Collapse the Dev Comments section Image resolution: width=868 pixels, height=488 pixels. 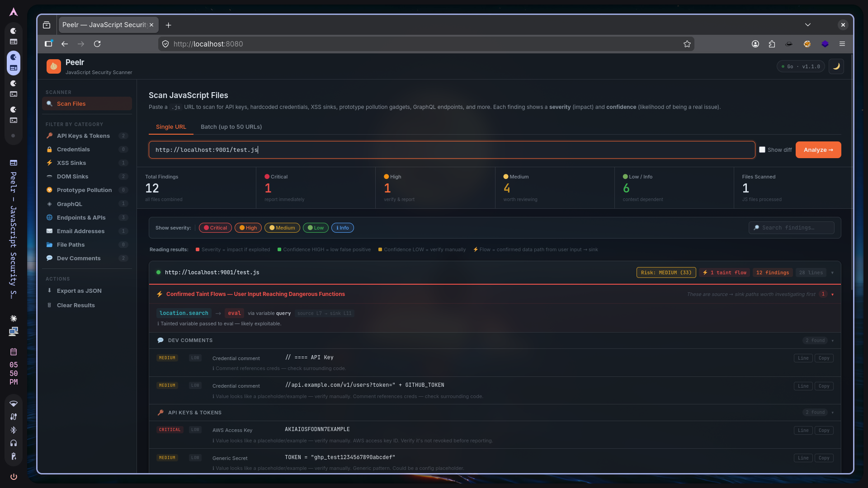pyautogui.click(x=832, y=341)
